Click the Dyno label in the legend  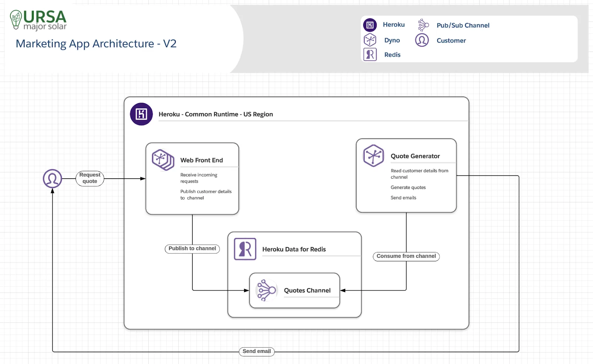point(392,40)
